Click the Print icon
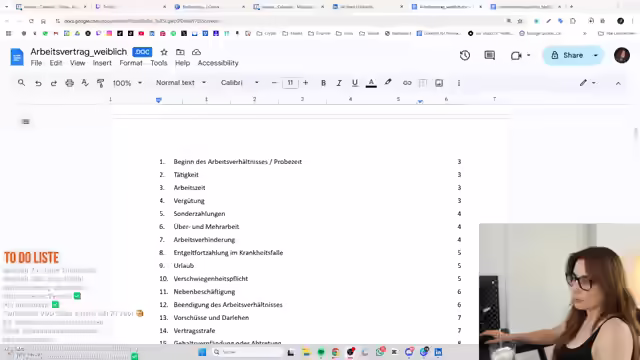This screenshot has height=360, width=640. coord(69,83)
